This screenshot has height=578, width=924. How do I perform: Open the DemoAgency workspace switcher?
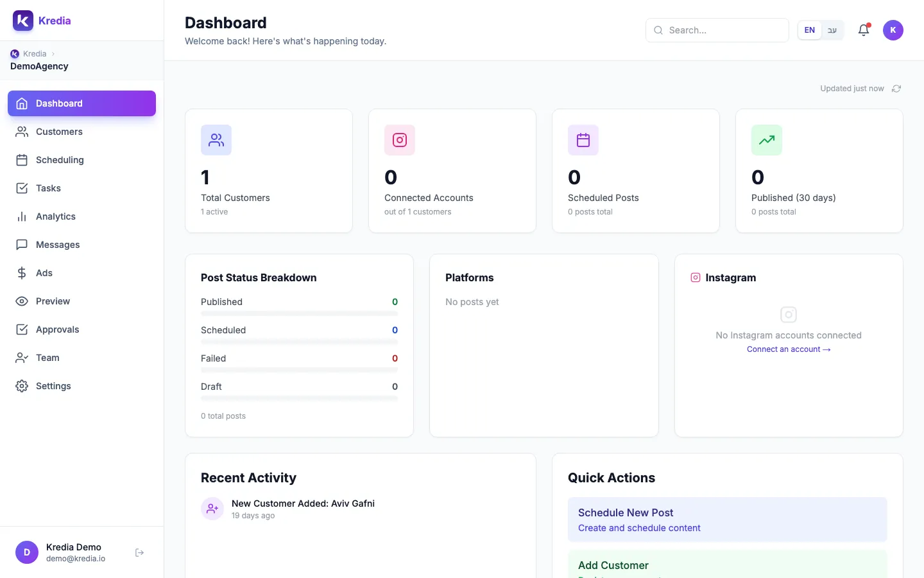pyautogui.click(x=39, y=66)
